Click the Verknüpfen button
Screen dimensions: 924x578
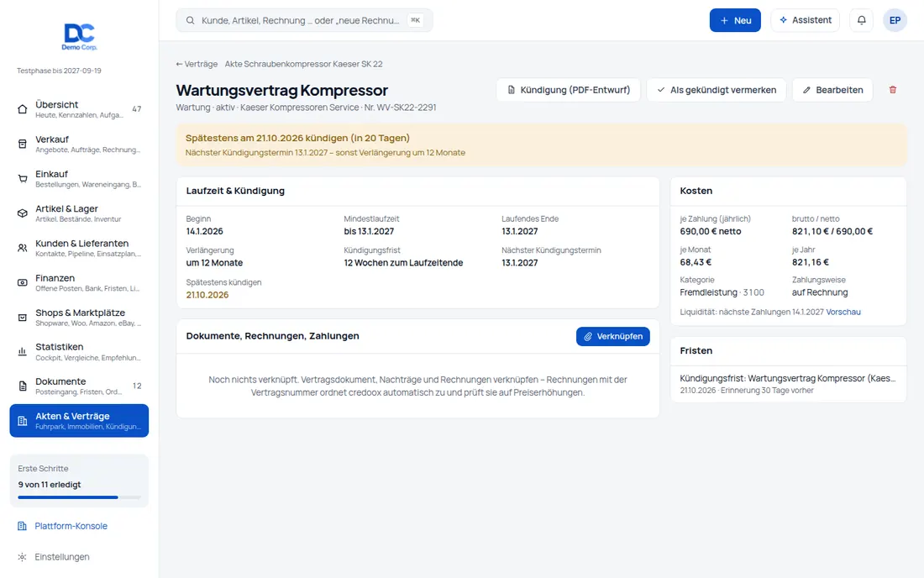pos(613,336)
